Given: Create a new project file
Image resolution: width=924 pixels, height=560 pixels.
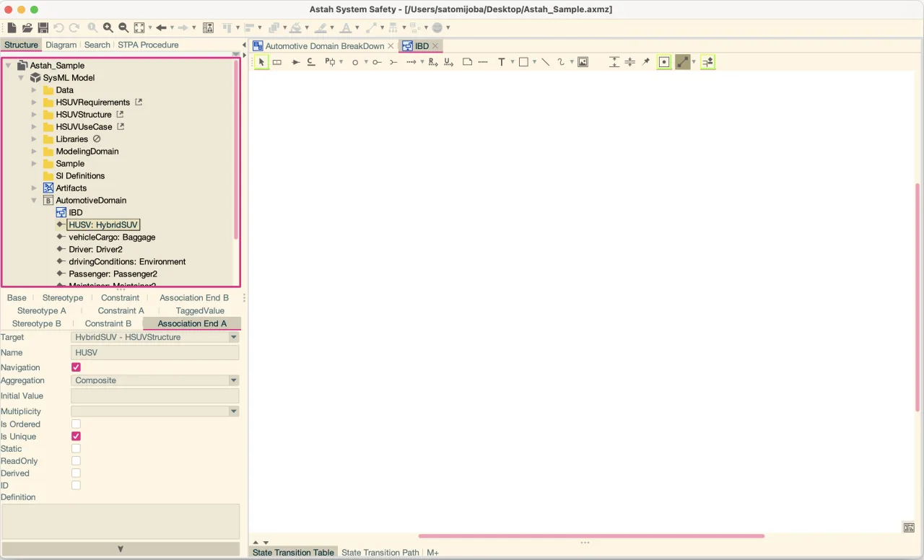Looking at the screenshot, I should 12,27.
